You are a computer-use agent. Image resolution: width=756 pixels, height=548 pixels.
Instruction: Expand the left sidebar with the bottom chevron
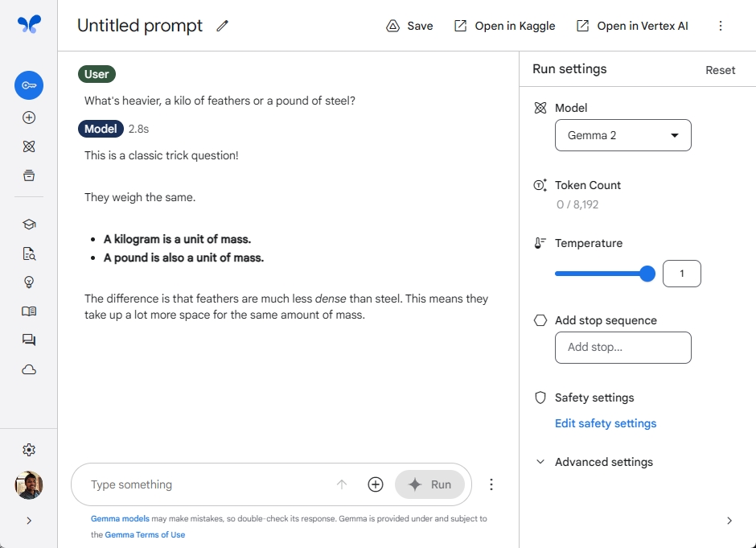click(x=29, y=521)
